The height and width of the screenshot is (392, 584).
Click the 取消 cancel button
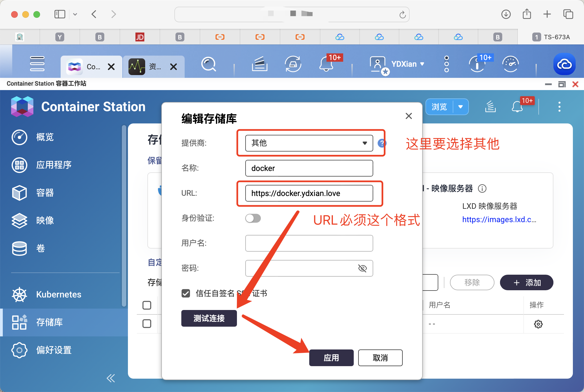(x=380, y=358)
